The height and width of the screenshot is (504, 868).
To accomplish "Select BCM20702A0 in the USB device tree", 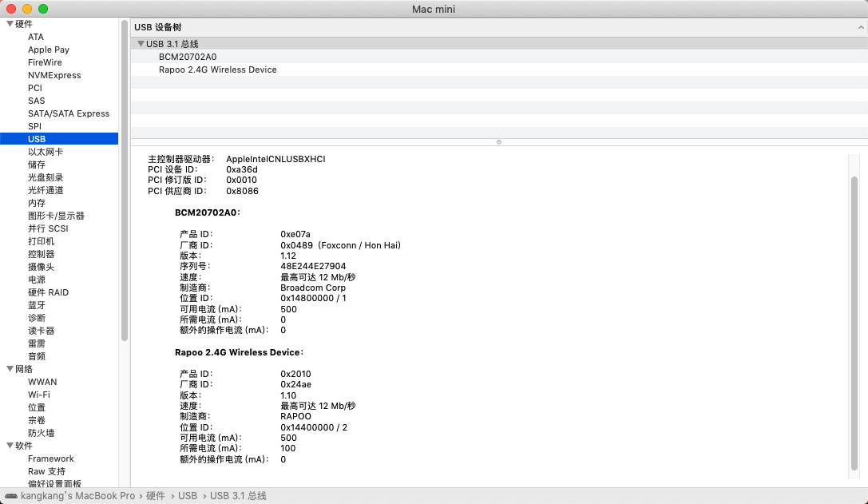I will pyautogui.click(x=188, y=57).
